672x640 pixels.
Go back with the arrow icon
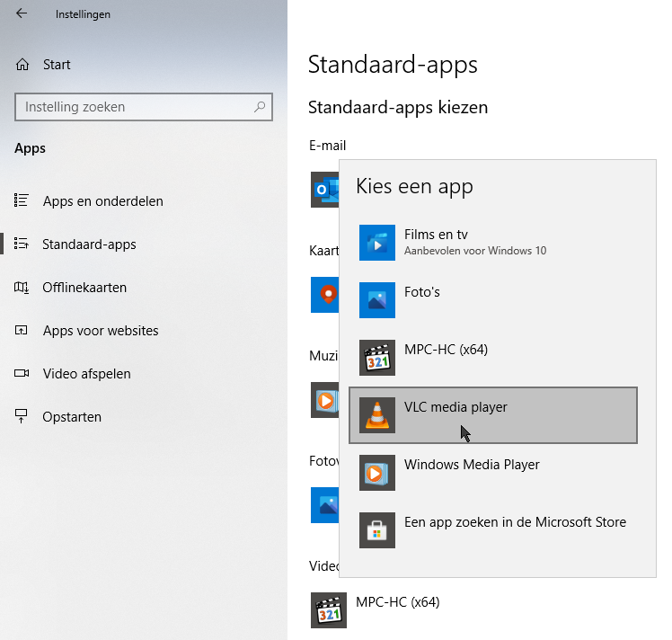[x=22, y=13]
